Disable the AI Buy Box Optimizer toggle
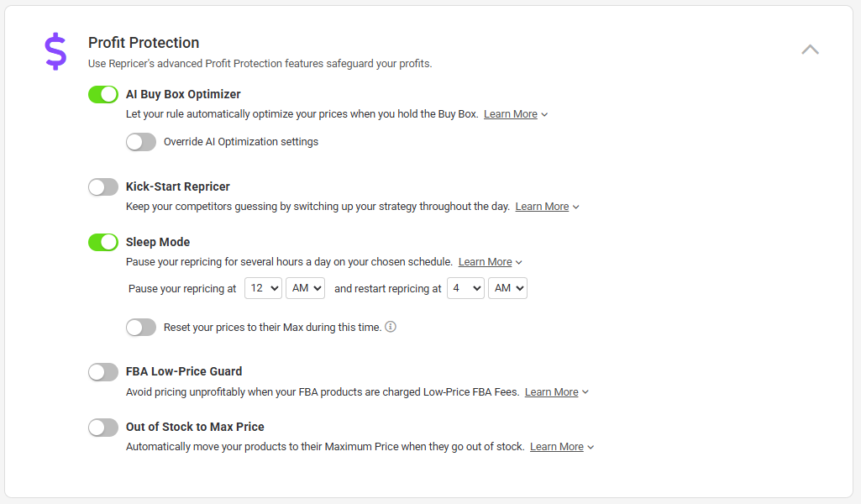The width and height of the screenshot is (861, 504). click(x=103, y=94)
